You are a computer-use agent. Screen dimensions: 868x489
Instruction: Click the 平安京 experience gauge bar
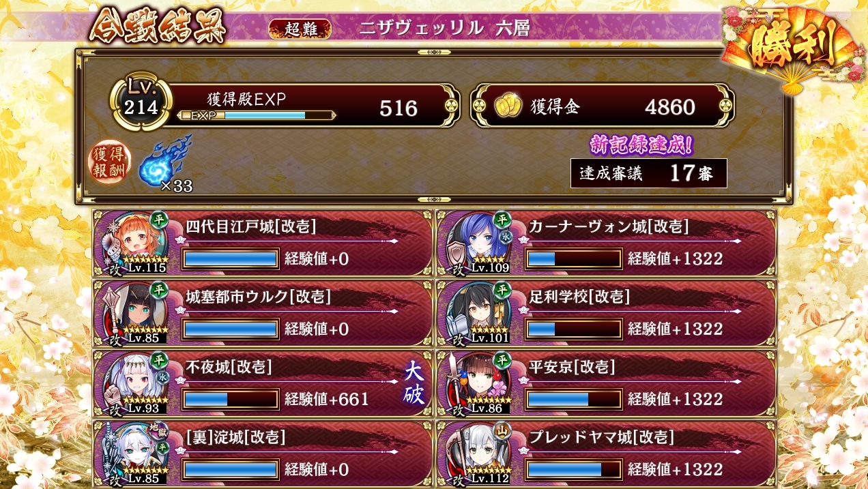574,399
